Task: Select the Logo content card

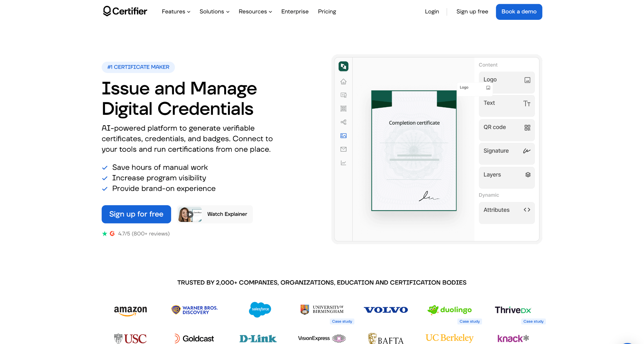Action: pyautogui.click(x=507, y=82)
